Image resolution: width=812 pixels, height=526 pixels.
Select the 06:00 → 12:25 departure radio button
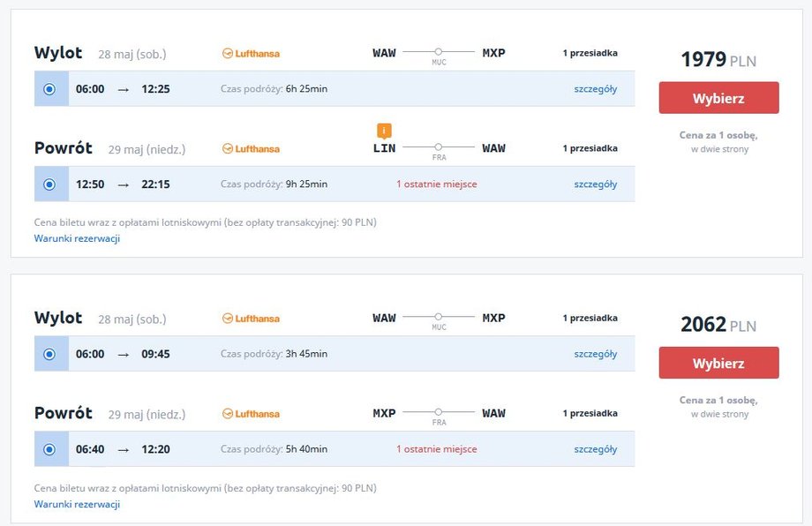(49, 89)
